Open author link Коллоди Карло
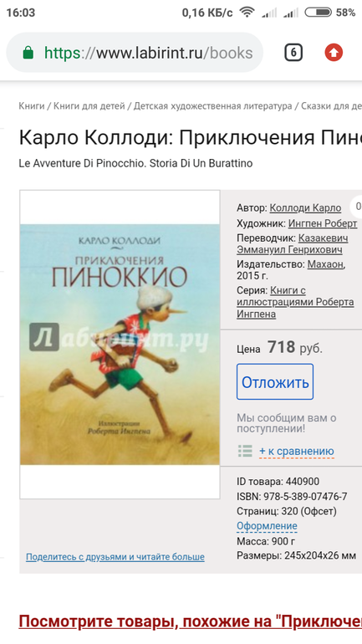This screenshot has height=644, width=362. pyautogui.click(x=305, y=207)
